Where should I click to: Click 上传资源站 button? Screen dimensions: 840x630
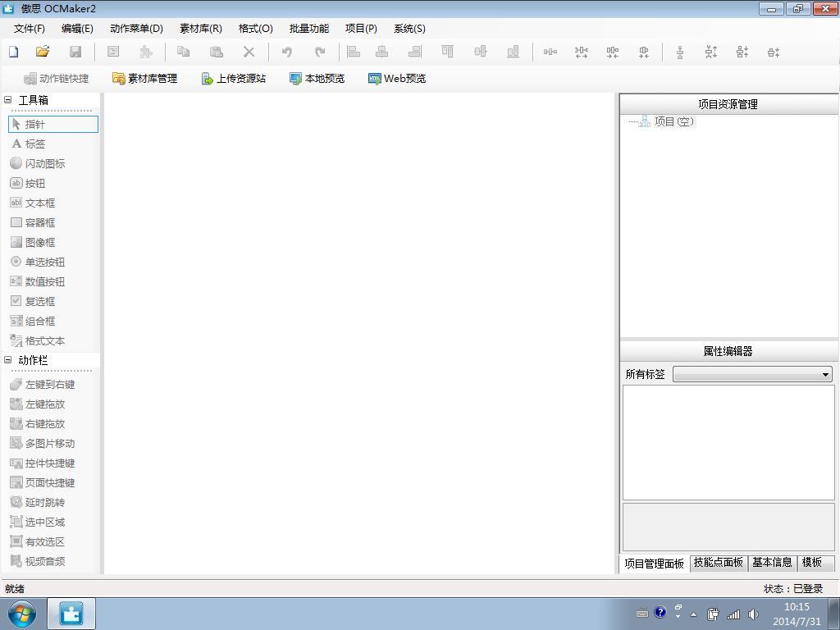(234, 79)
